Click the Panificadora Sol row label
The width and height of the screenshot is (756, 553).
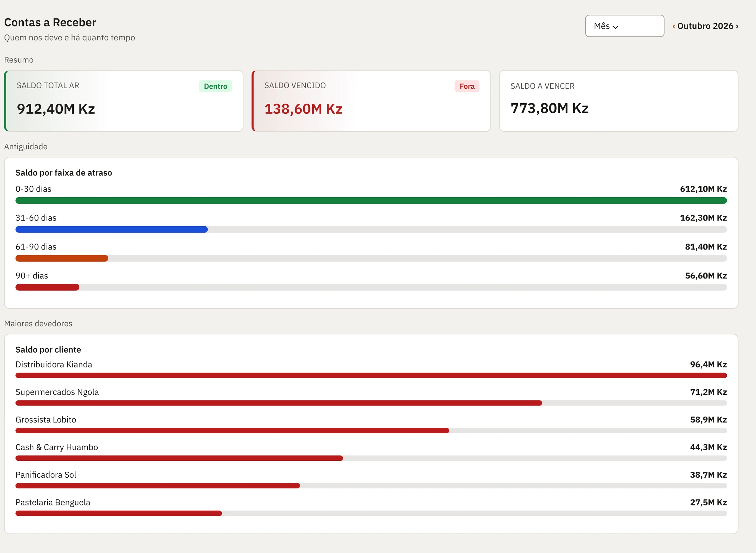(x=46, y=475)
